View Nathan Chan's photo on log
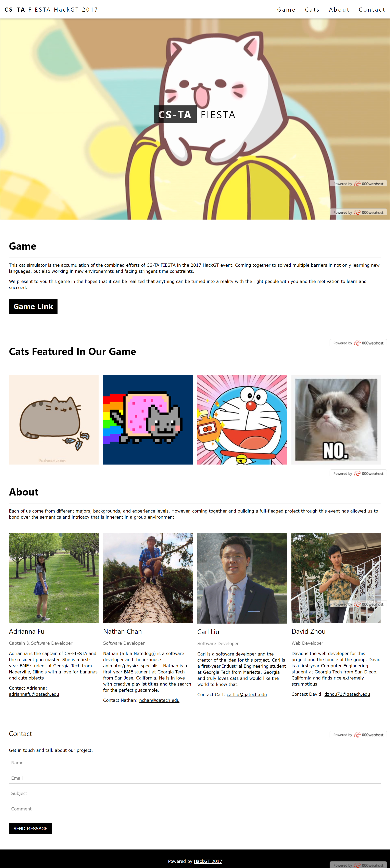The height and width of the screenshot is (868, 390). [x=148, y=578]
